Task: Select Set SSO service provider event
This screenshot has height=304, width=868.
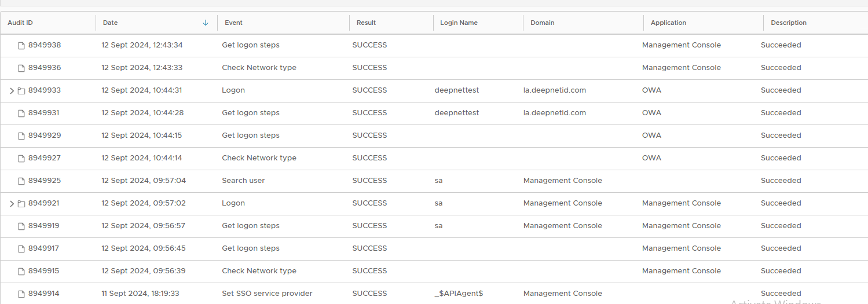Action: [267, 294]
